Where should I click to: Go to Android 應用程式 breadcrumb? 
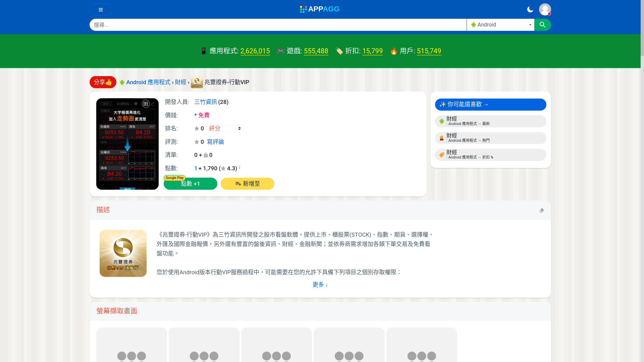pos(148,82)
